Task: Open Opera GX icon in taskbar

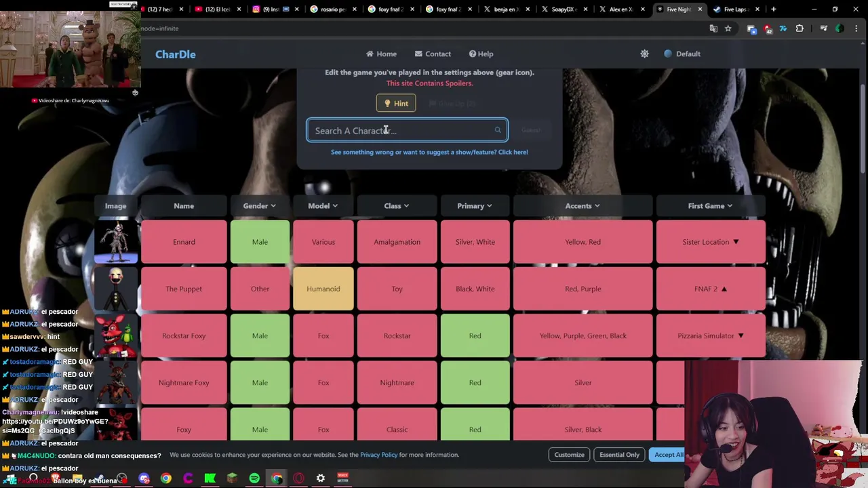Action: coord(298,479)
